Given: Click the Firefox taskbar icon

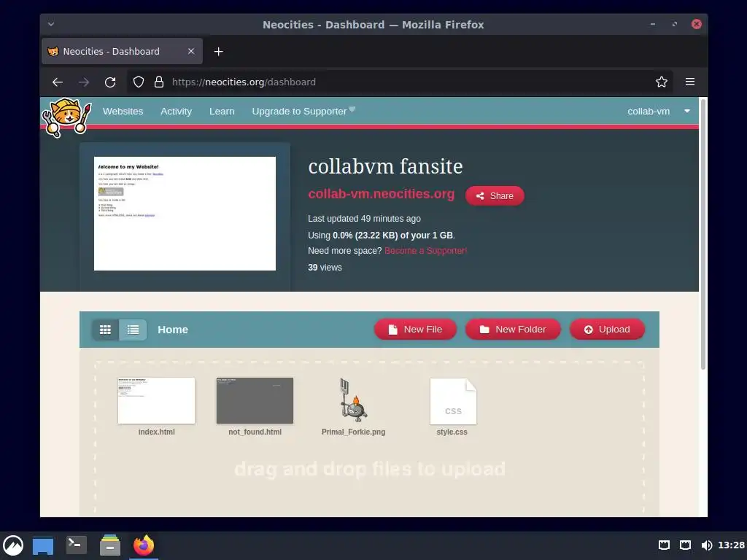Looking at the screenshot, I should 144,545.
